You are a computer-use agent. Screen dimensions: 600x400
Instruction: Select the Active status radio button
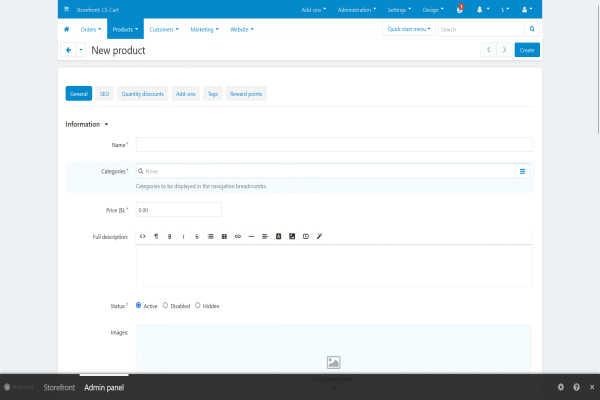pos(139,305)
